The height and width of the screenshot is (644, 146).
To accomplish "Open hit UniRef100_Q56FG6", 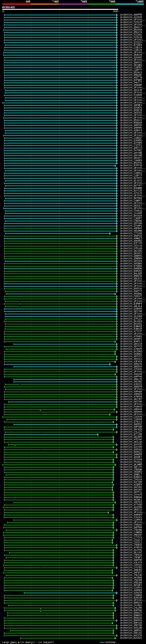I will click(x=131, y=236).
